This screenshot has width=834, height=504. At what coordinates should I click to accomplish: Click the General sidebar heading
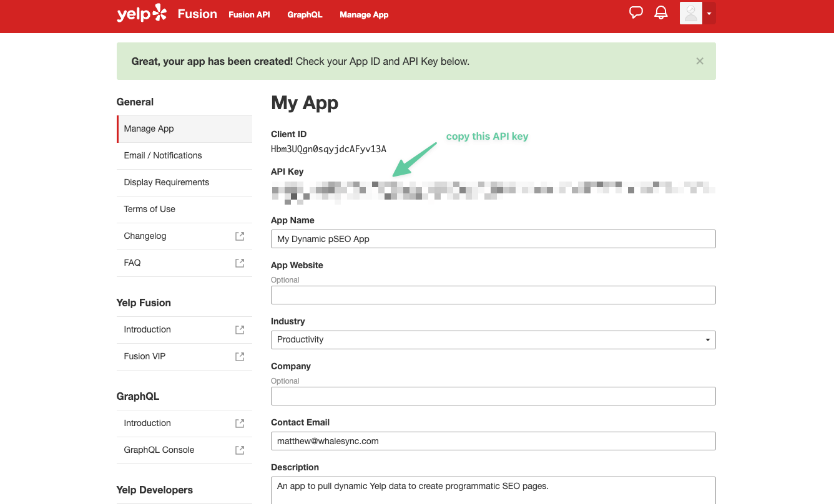click(135, 102)
